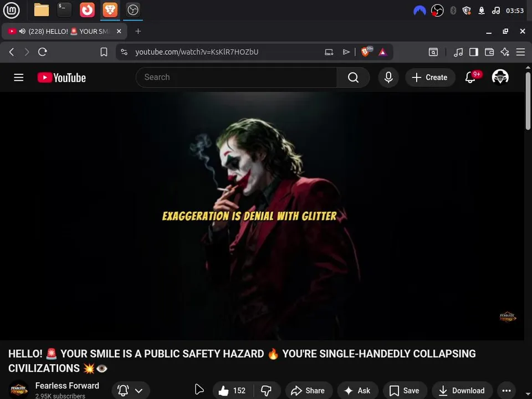
Task: Open the sound volume tray applet
Action: click(495, 11)
